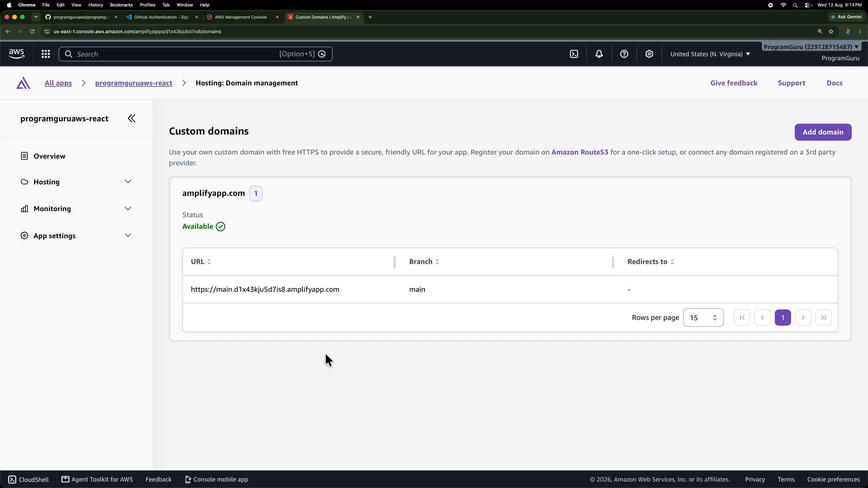Open the Bookmarks menu
This screenshot has width=868, height=488.
(x=121, y=5)
